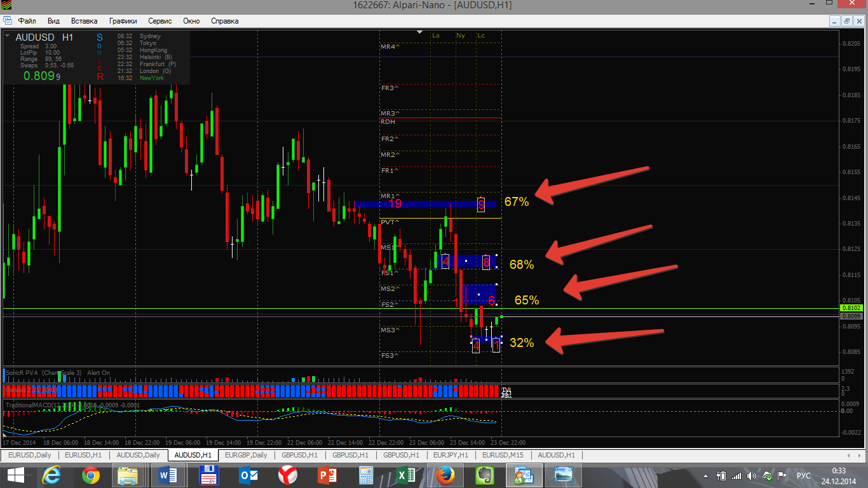
Task: Open the Файл menu
Action: pyautogui.click(x=27, y=21)
